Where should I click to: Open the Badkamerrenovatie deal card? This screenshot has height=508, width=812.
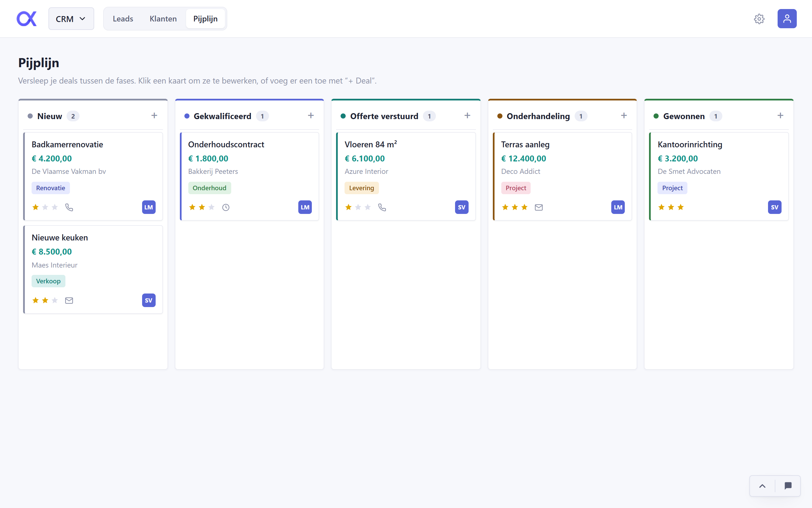point(93,176)
